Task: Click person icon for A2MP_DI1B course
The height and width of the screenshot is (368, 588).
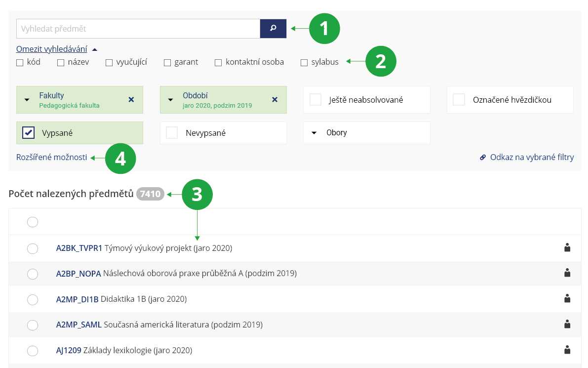Action: (x=567, y=298)
